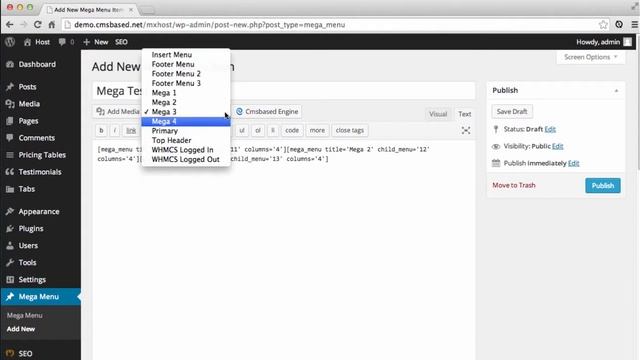Open Posts in sidebar
The image size is (640, 360).
click(27, 87)
